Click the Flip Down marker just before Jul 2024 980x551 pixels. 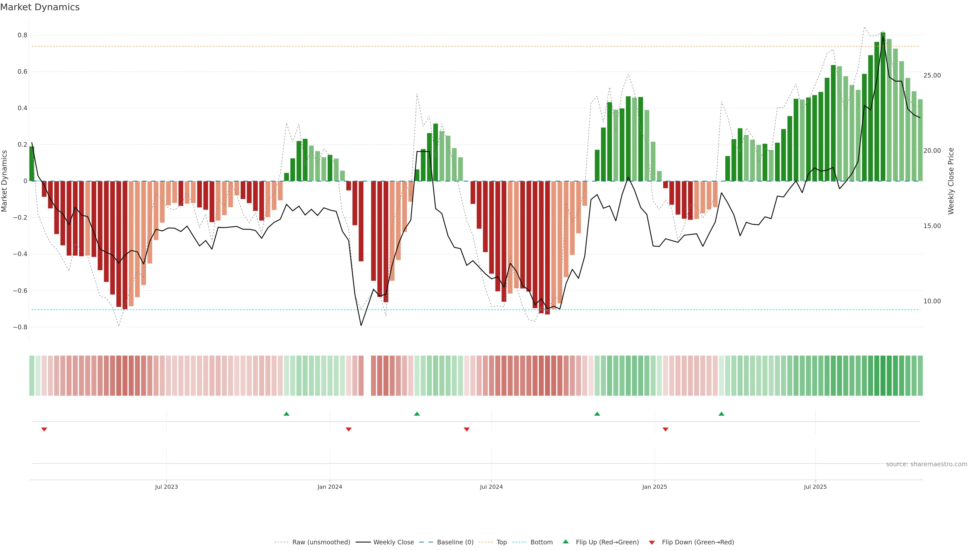pos(467,429)
